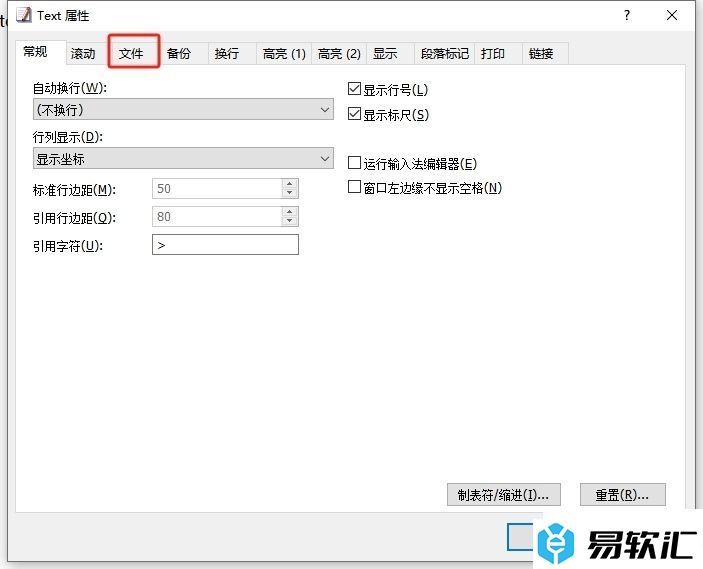The width and height of the screenshot is (703, 569).
Task: Open 制表符/缩进 settings button
Action: point(503,495)
